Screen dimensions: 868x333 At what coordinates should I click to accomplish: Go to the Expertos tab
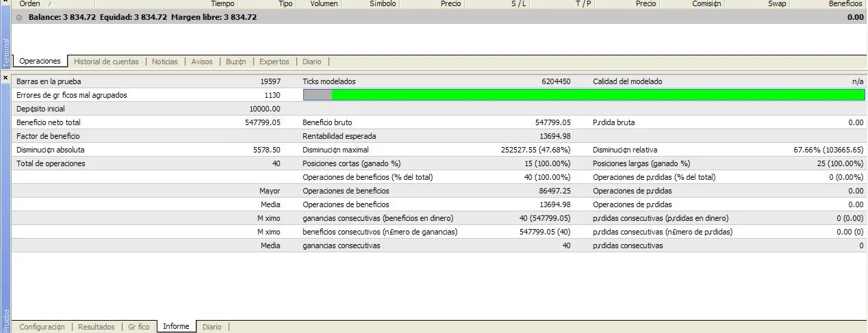[x=274, y=62]
